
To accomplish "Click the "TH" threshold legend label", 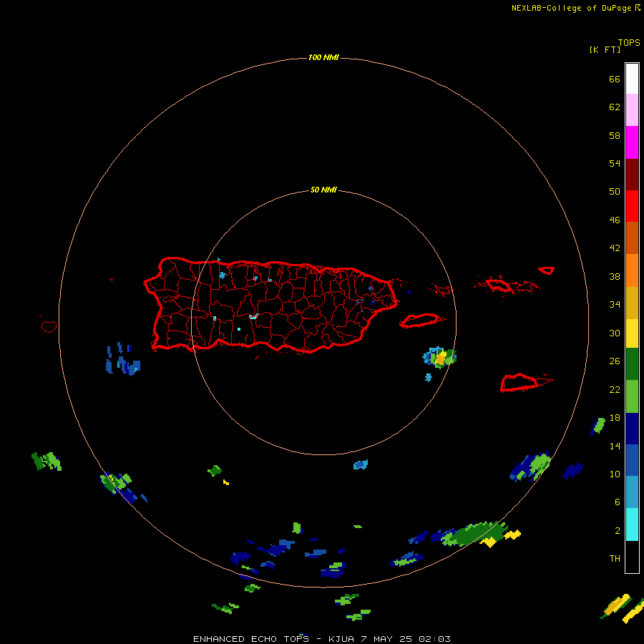I will (615, 558).
